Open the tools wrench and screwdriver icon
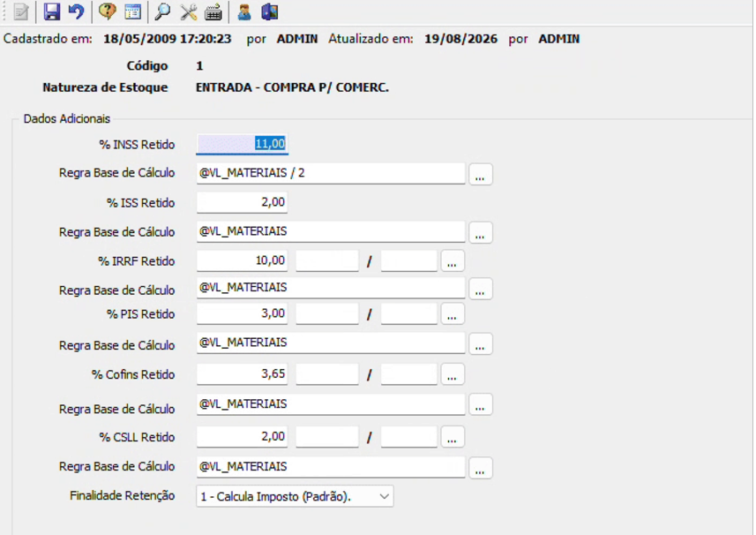 pyautogui.click(x=189, y=11)
